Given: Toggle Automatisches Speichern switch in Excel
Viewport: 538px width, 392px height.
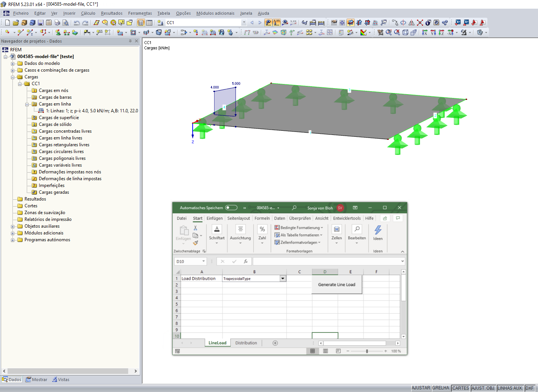Looking at the screenshot, I should click(x=231, y=208).
